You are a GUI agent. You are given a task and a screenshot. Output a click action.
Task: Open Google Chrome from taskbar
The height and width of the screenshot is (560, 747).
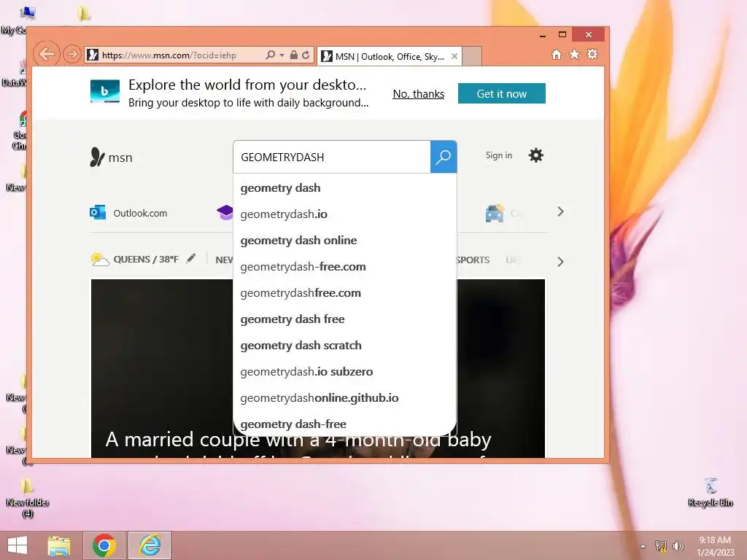tap(104, 545)
